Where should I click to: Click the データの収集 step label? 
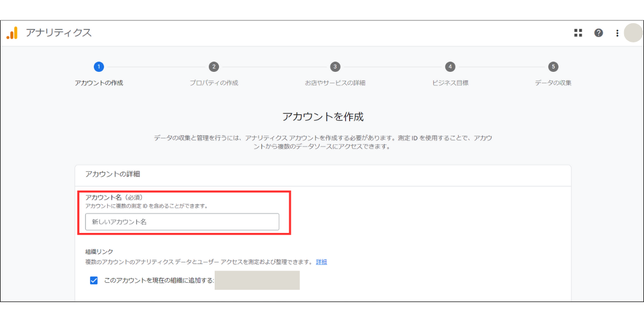553,83
